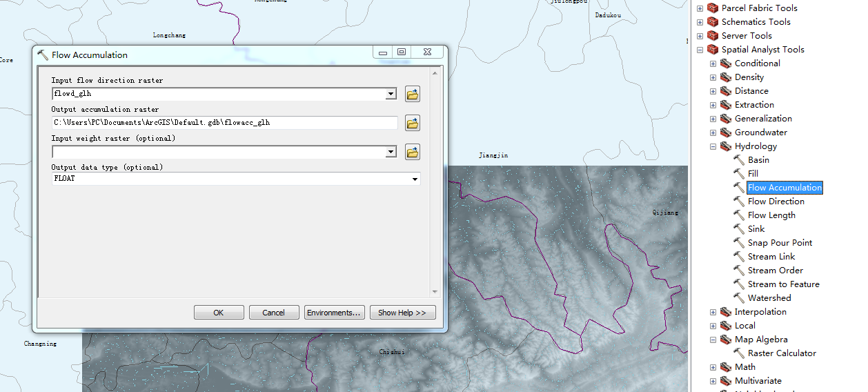
Task: Open the Watershed tool
Action: pos(769,298)
